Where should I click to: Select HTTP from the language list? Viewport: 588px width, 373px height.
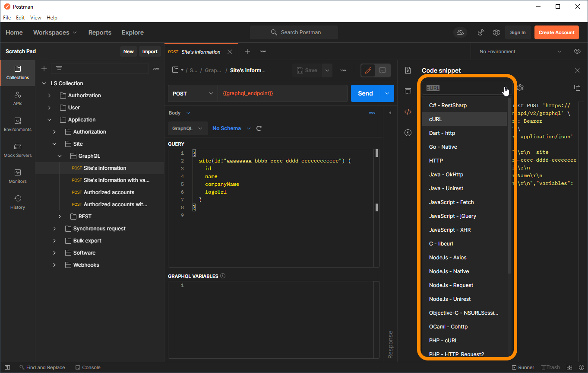click(465, 161)
